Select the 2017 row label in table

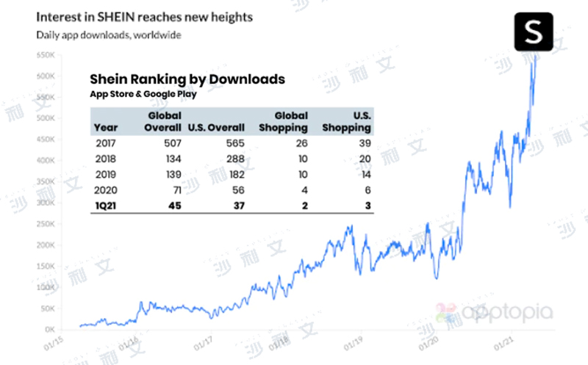[106, 145]
